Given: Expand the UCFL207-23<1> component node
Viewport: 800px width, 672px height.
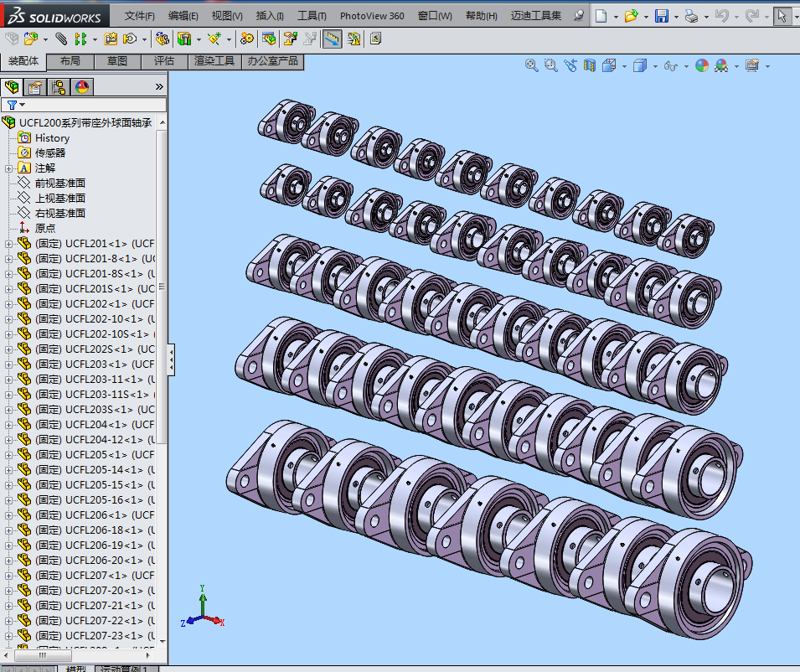Looking at the screenshot, I should coord(8,636).
